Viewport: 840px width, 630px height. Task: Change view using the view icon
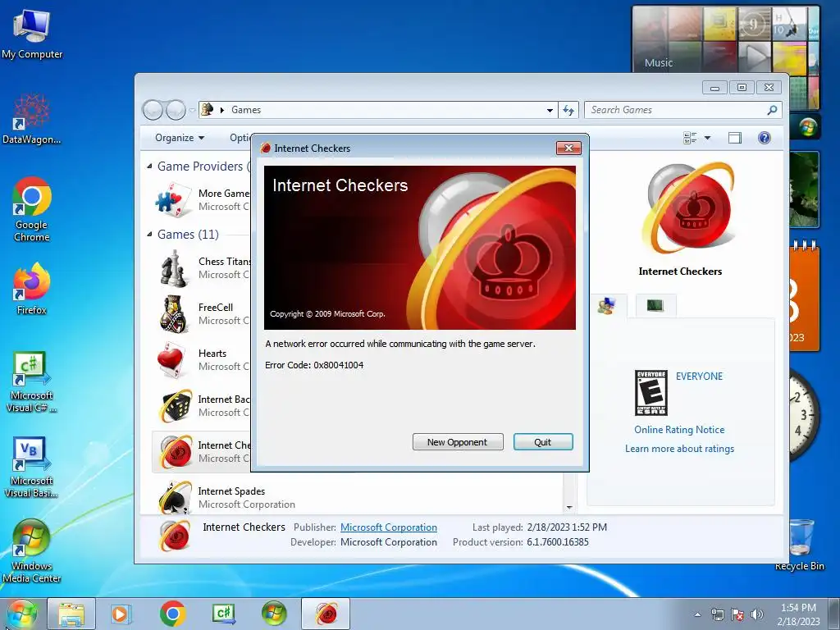pyautogui.click(x=690, y=138)
